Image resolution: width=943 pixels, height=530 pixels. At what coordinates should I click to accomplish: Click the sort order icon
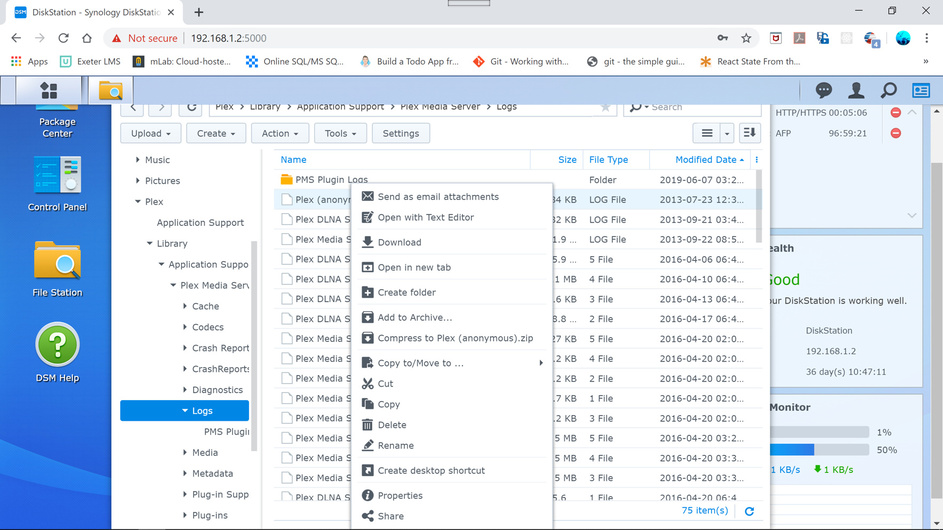click(749, 133)
